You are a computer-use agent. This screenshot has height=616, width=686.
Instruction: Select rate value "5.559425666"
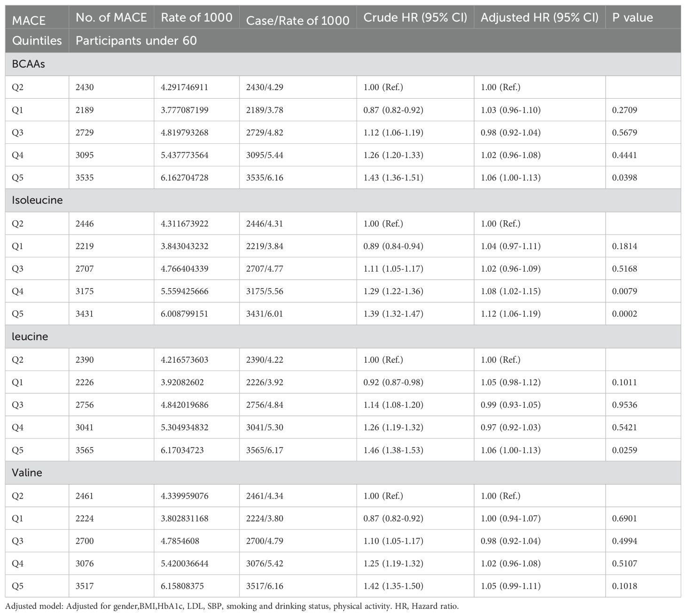pyautogui.click(x=185, y=291)
